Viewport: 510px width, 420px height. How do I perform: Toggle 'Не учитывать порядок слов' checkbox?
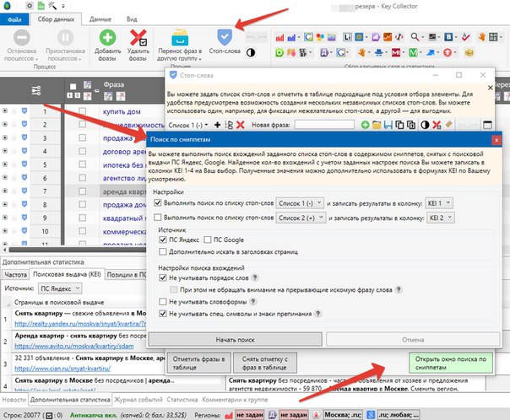click(163, 277)
